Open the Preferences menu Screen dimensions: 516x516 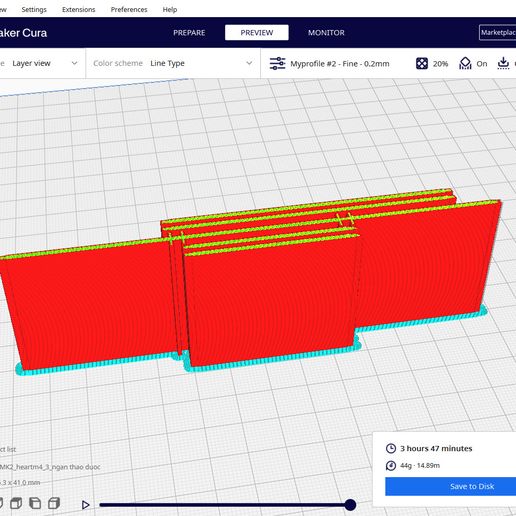pos(129,10)
